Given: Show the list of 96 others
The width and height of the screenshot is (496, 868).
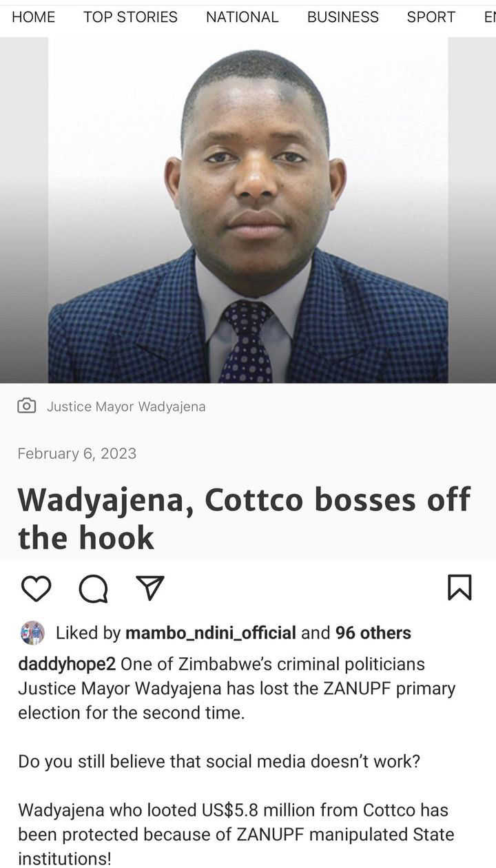Looking at the screenshot, I should pyautogui.click(x=373, y=632).
